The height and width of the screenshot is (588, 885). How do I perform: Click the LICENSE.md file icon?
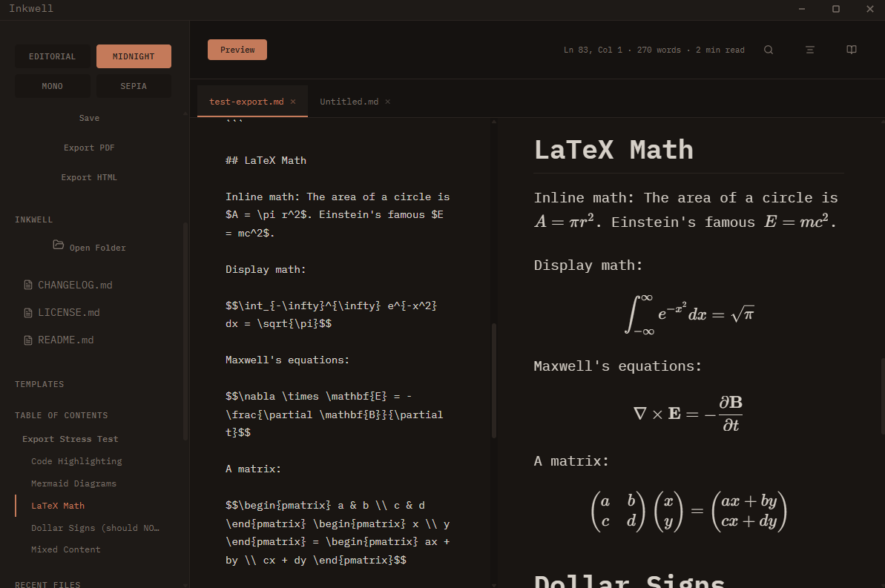27,313
